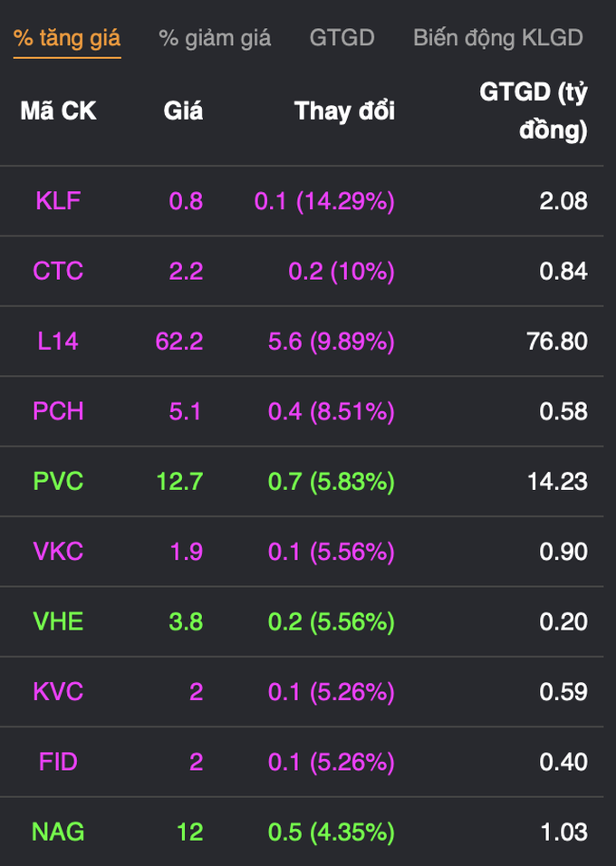Click the L14 price 62.2

[179, 342]
